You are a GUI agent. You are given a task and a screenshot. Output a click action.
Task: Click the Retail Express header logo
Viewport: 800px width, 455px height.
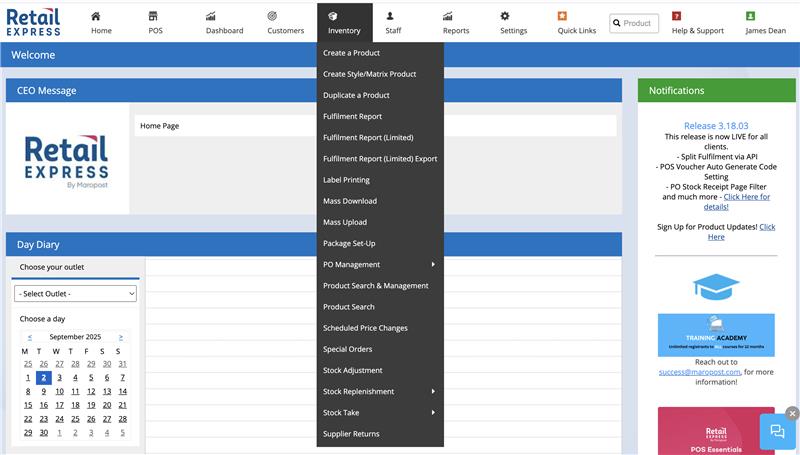coord(33,22)
